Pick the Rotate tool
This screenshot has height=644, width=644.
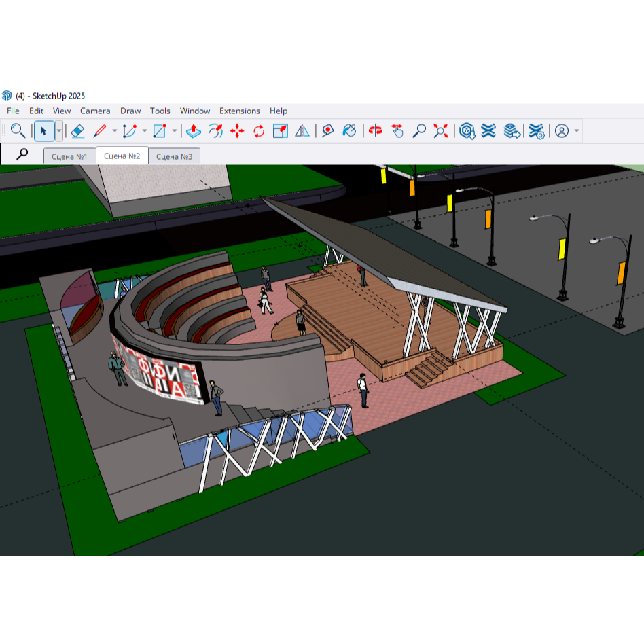click(x=259, y=130)
